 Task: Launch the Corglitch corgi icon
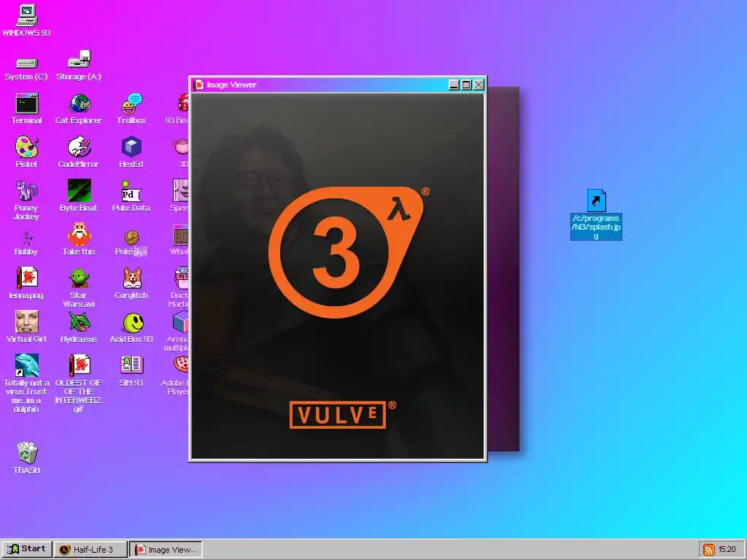pyautogui.click(x=132, y=278)
